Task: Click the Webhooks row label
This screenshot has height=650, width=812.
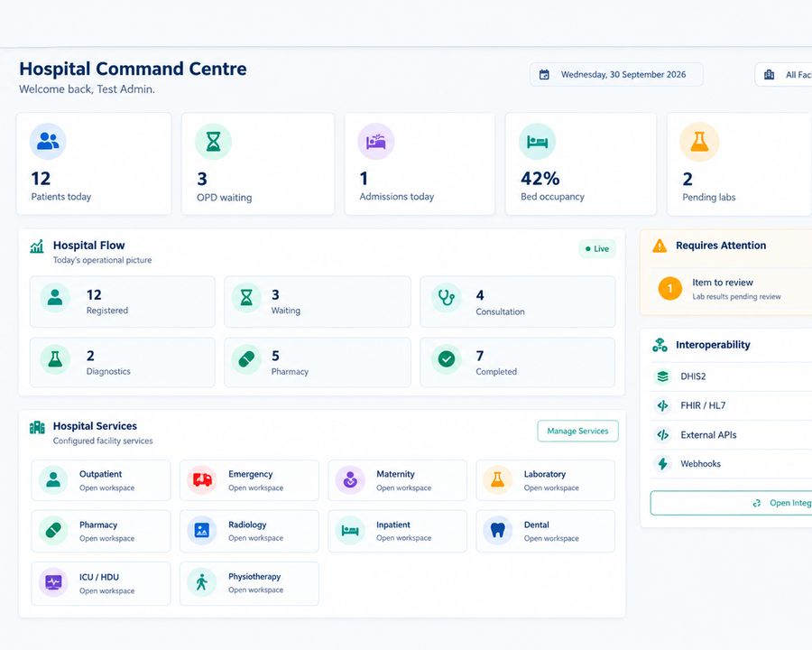Action: (x=700, y=463)
